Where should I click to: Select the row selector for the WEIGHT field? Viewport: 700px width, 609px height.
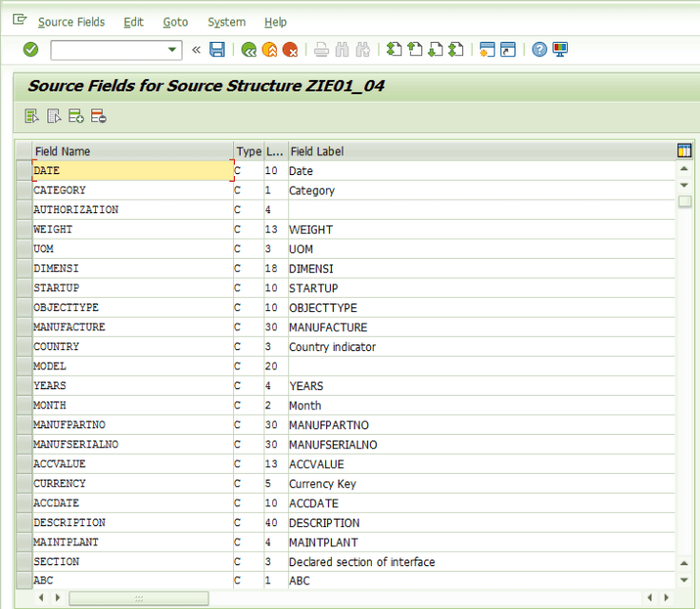tap(25, 229)
